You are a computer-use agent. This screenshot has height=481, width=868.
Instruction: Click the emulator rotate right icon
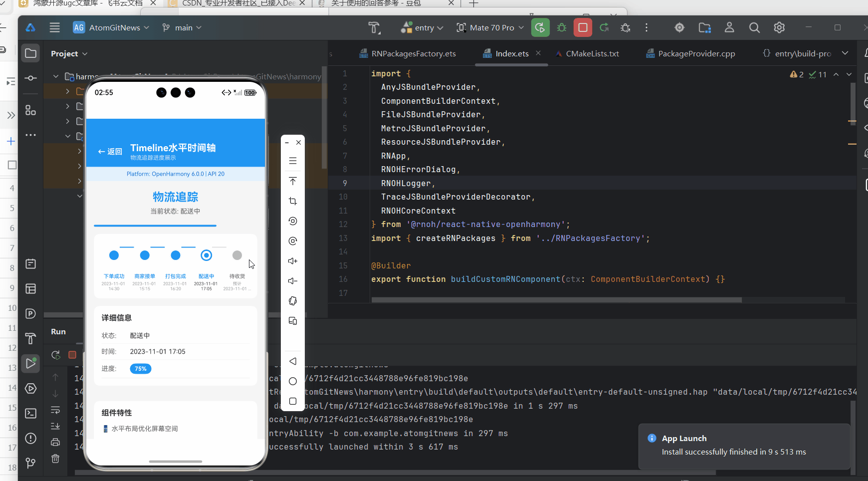(x=293, y=241)
